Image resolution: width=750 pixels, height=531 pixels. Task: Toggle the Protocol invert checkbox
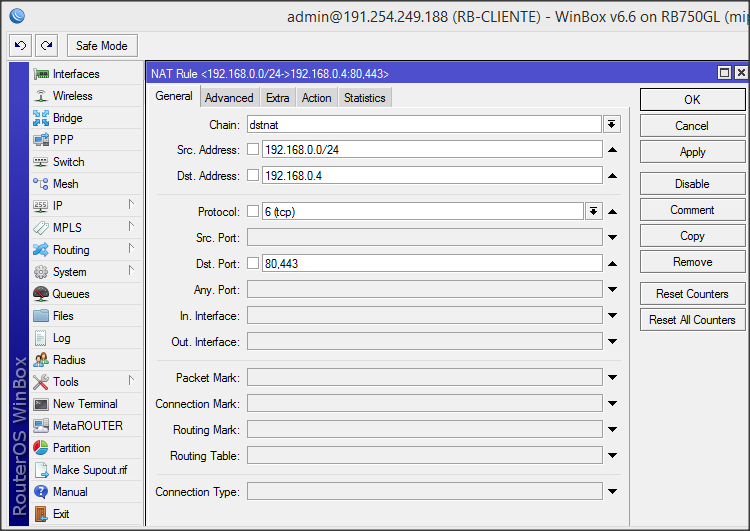(253, 211)
